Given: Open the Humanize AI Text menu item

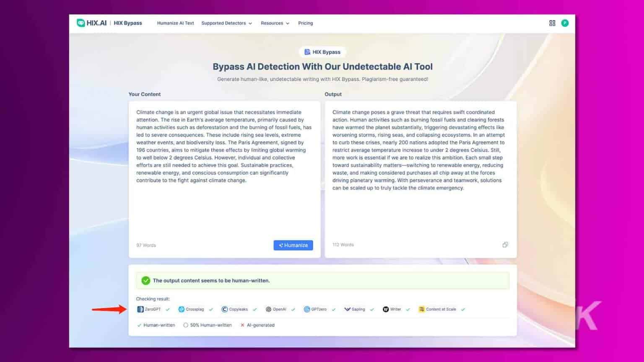Looking at the screenshot, I should (175, 23).
